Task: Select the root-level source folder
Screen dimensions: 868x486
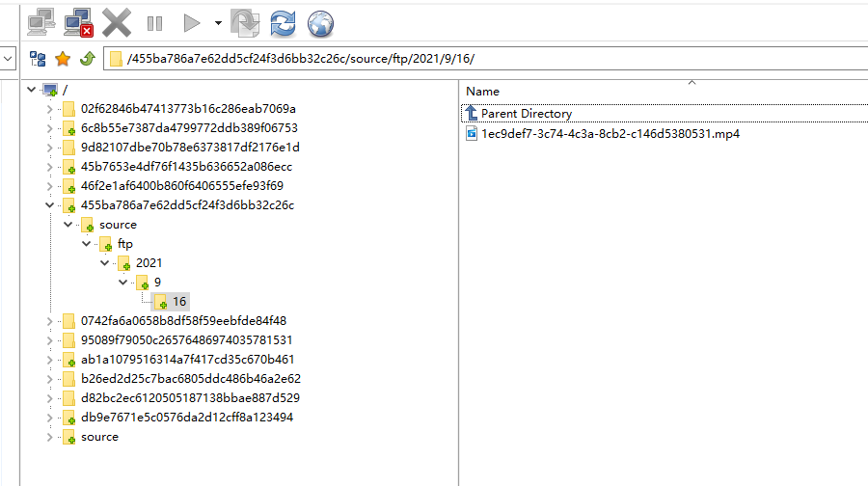Action: (x=99, y=437)
